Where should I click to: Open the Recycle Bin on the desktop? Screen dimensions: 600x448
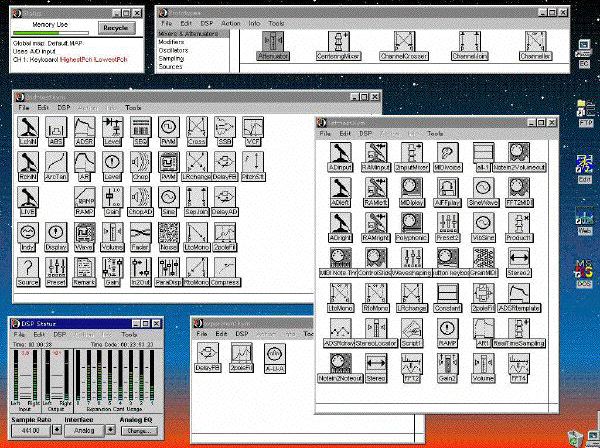[575, 438]
